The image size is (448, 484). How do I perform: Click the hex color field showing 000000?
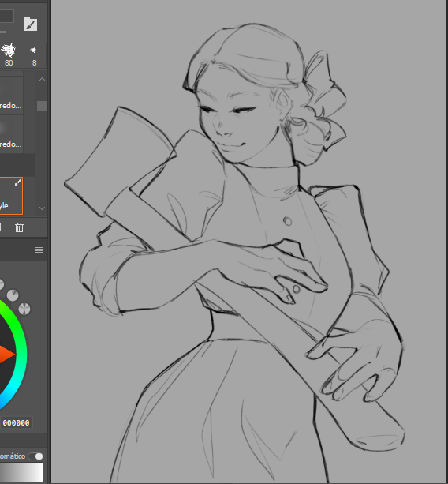coord(16,422)
